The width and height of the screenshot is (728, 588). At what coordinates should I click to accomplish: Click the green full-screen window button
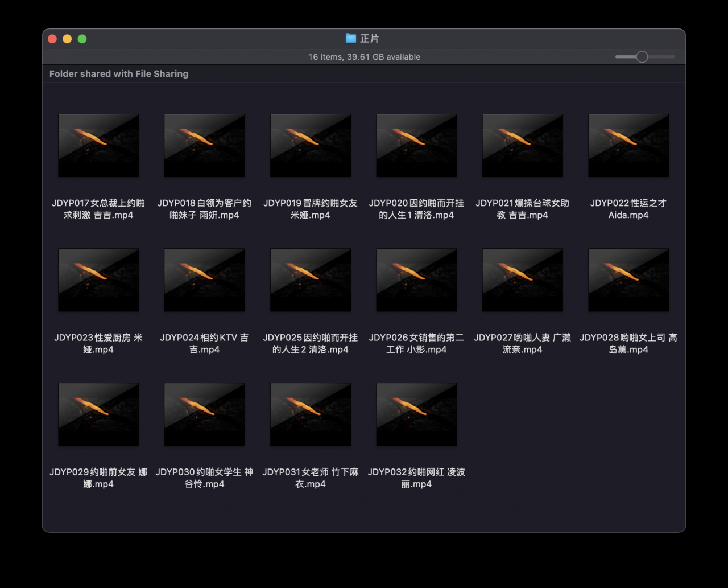click(82, 39)
